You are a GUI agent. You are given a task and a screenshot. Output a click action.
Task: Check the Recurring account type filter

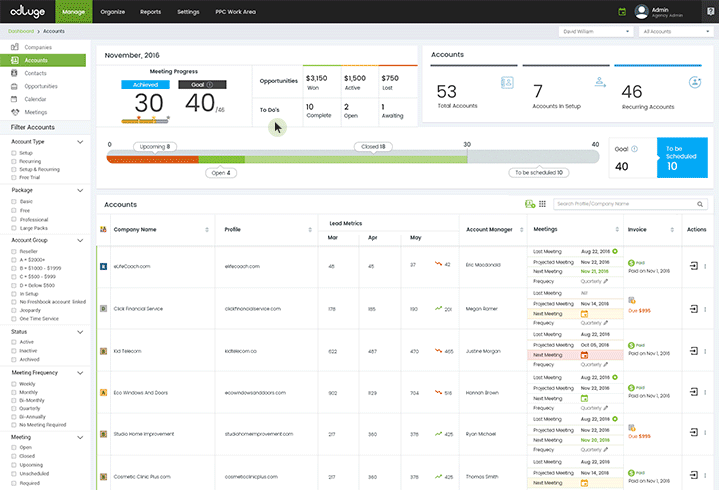pyautogui.click(x=14, y=161)
